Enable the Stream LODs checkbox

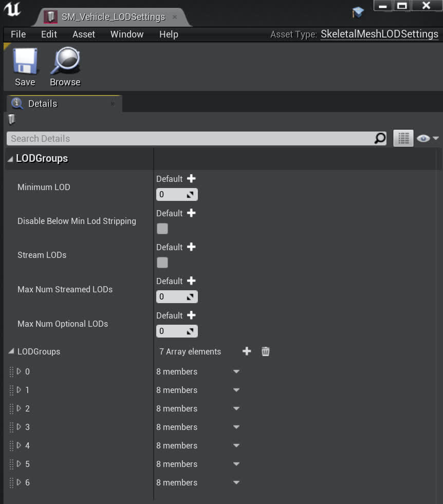pyautogui.click(x=162, y=263)
